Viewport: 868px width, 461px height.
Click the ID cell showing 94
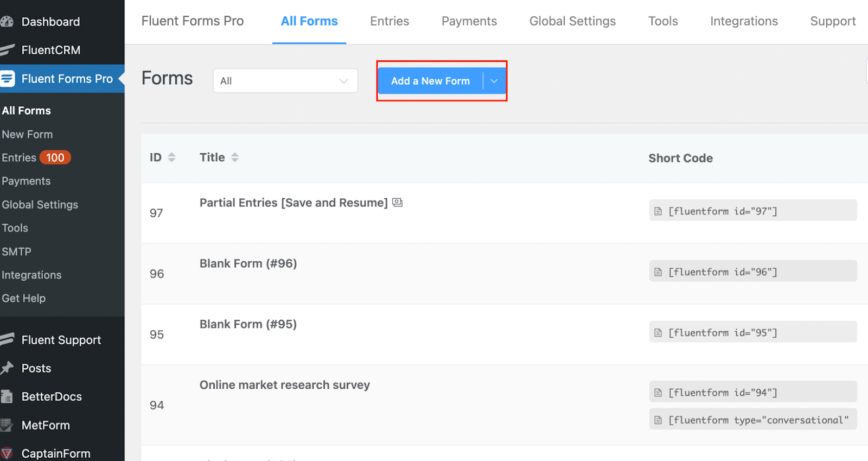[x=157, y=405]
